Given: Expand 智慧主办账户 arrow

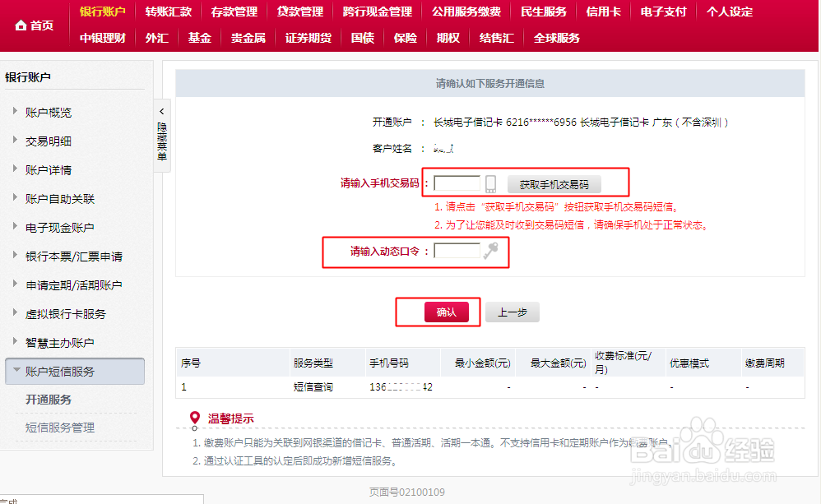Looking at the screenshot, I should [x=15, y=341].
